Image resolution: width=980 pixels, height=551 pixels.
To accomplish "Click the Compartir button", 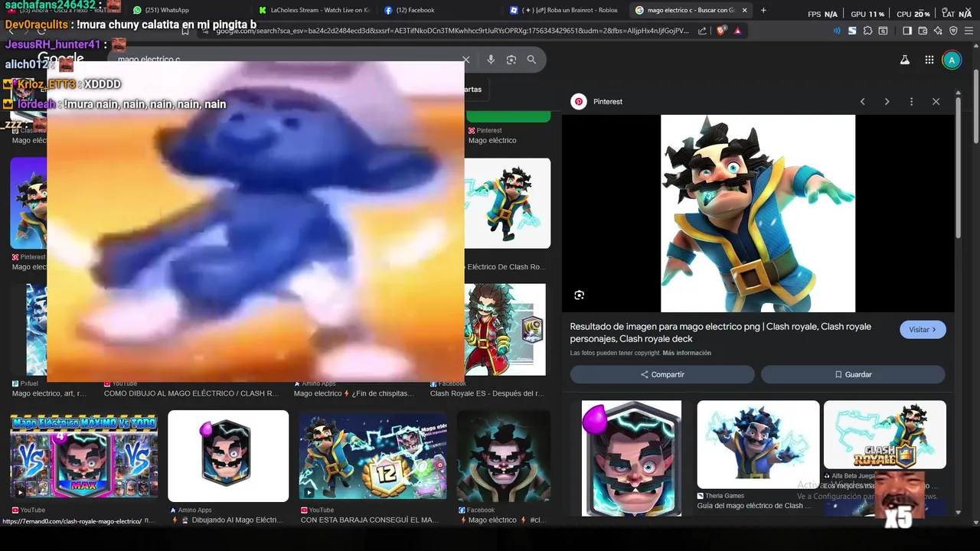I will tap(662, 374).
